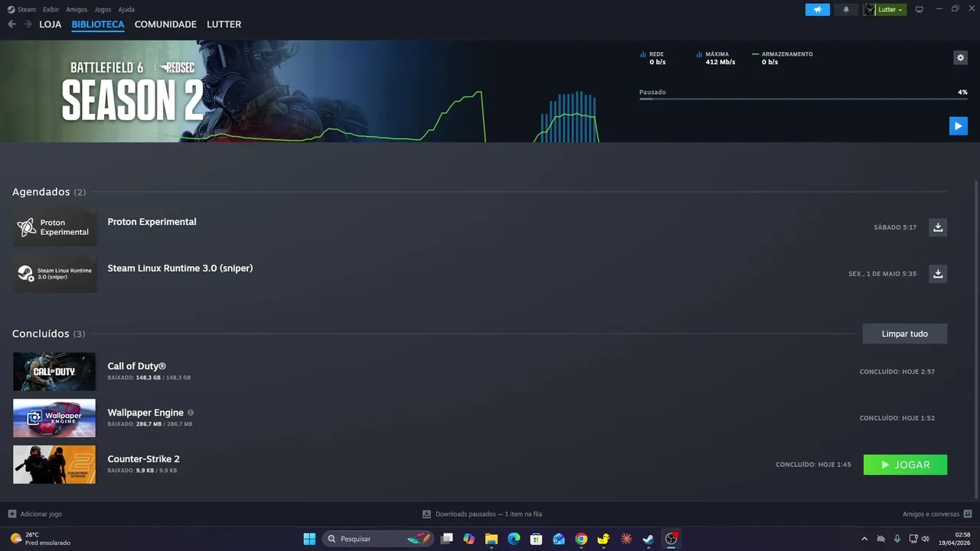
Task: Open download settings gear icon
Action: (960, 57)
